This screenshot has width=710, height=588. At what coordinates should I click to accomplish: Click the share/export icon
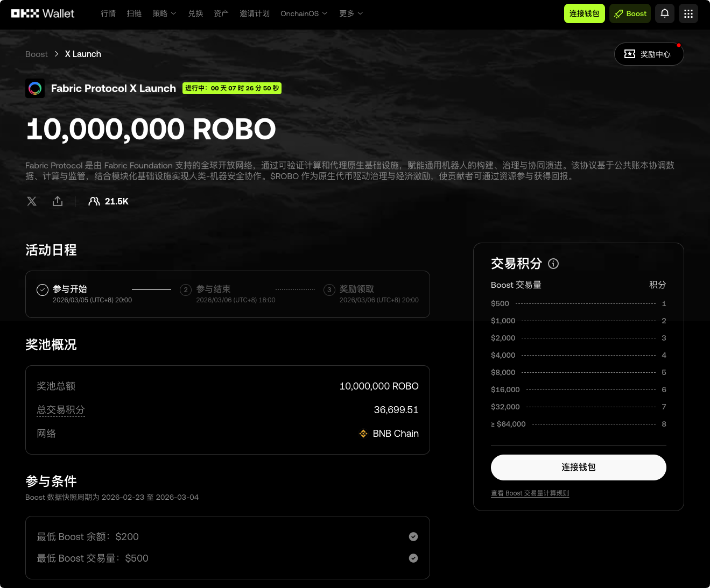click(58, 201)
